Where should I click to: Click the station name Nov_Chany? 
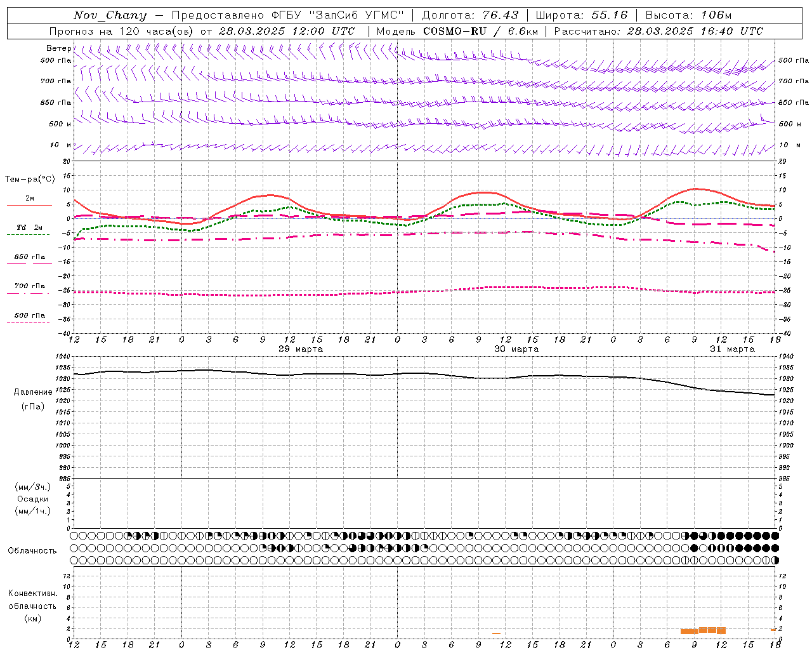pyautogui.click(x=110, y=15)
